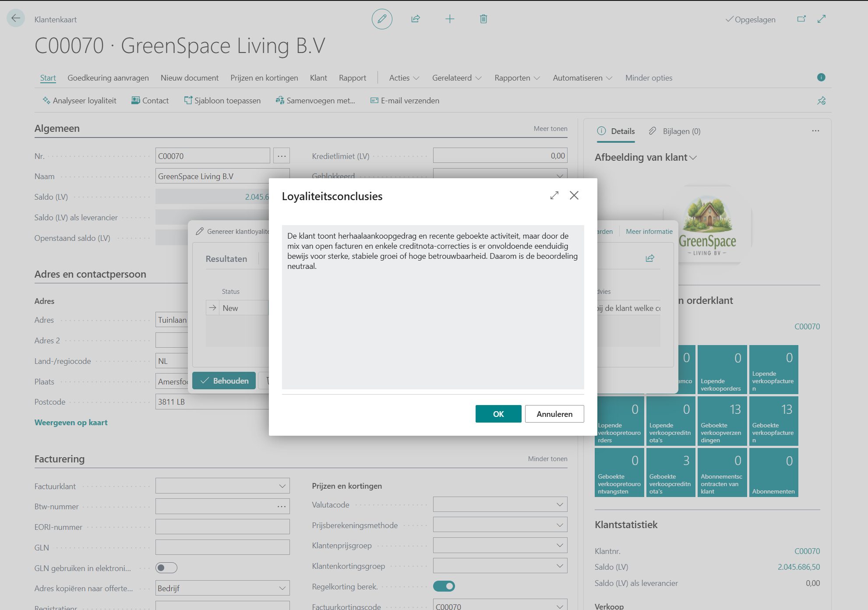Open the Prijzen en kortingen menu
The width and height of the screenshot is (868, 610).
pos(264,78)
